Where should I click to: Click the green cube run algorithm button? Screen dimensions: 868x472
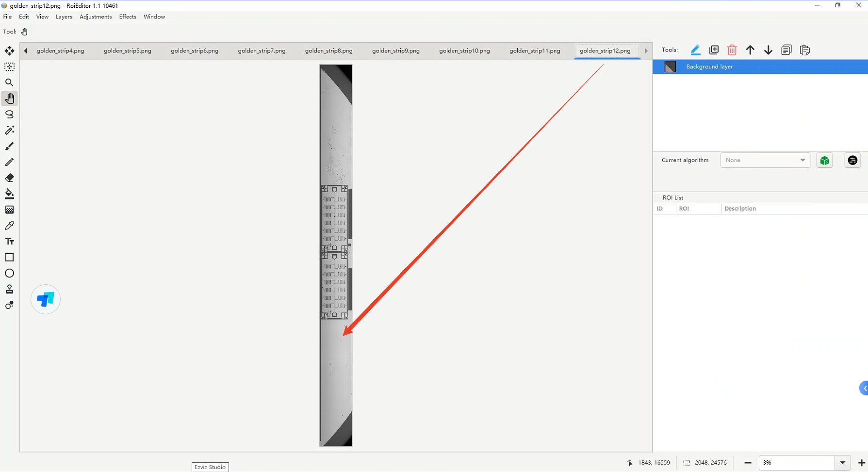(824, 161)
